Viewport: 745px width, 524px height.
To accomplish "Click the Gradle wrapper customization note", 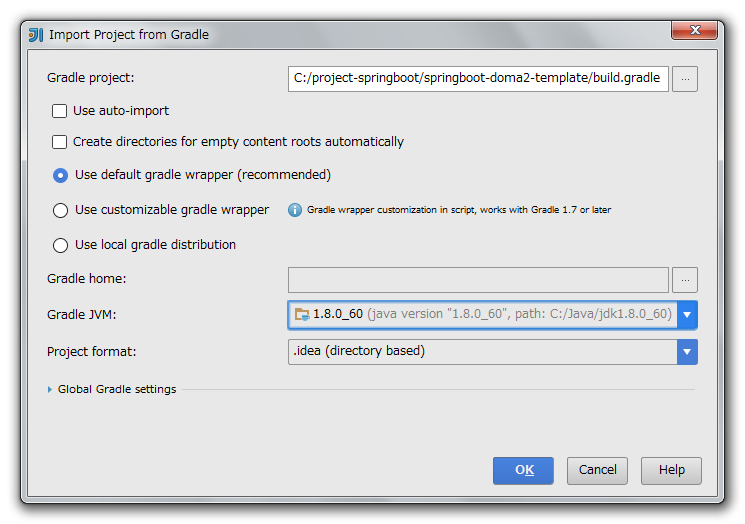I will tap(459, 210).
